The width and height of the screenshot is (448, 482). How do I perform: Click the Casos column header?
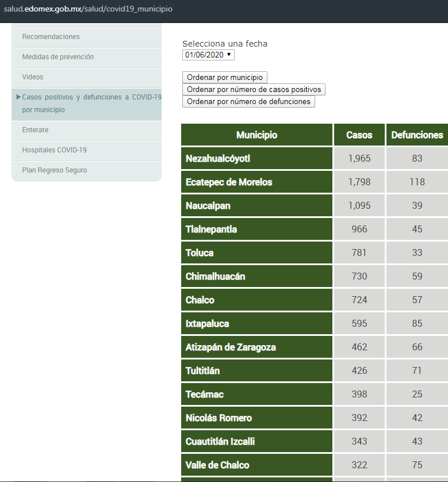[359, 135]
